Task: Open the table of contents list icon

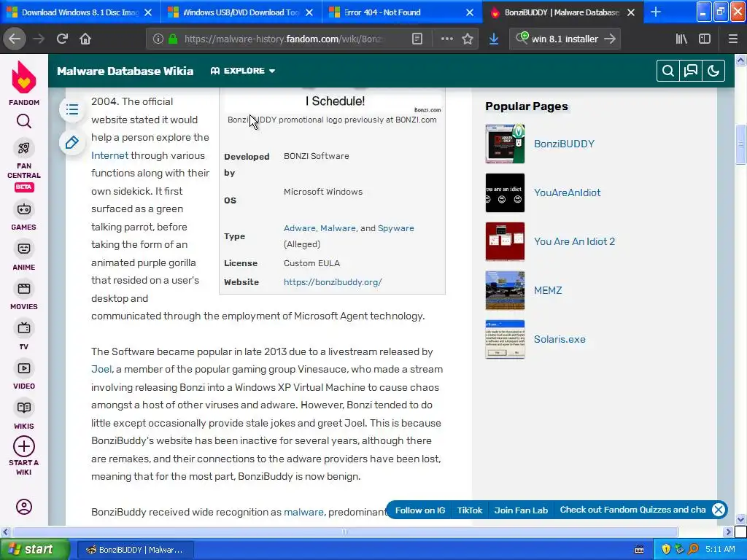Action: coord(72,110)
